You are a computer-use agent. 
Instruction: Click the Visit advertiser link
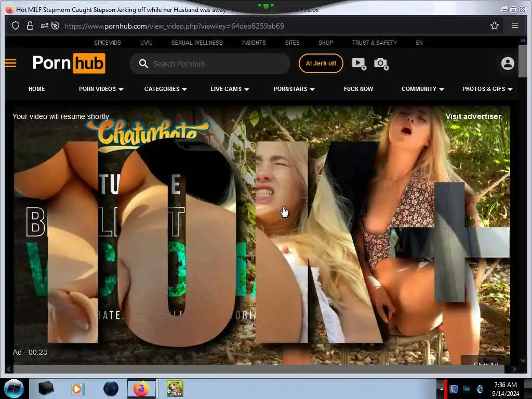[x=473, y=116]
